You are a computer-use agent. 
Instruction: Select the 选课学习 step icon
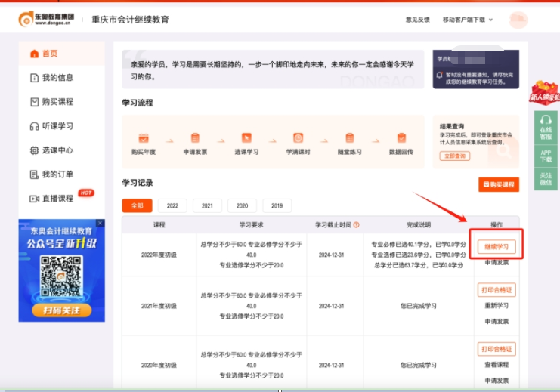point(246,138)
